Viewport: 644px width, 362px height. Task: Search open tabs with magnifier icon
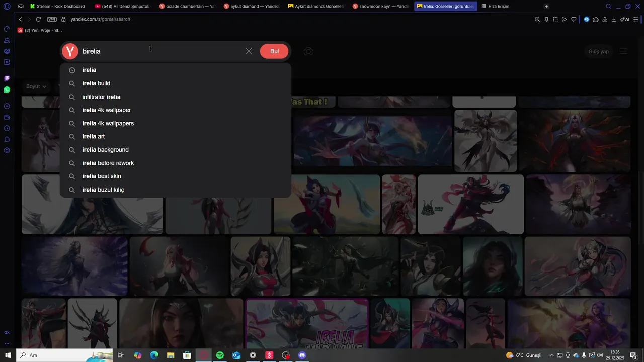pos(608,6)
